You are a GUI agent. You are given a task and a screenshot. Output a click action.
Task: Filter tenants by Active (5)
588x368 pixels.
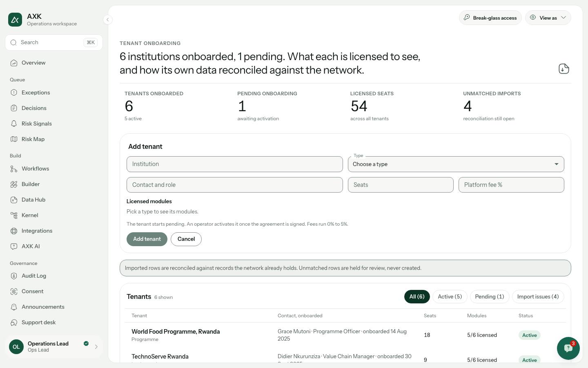450,297
